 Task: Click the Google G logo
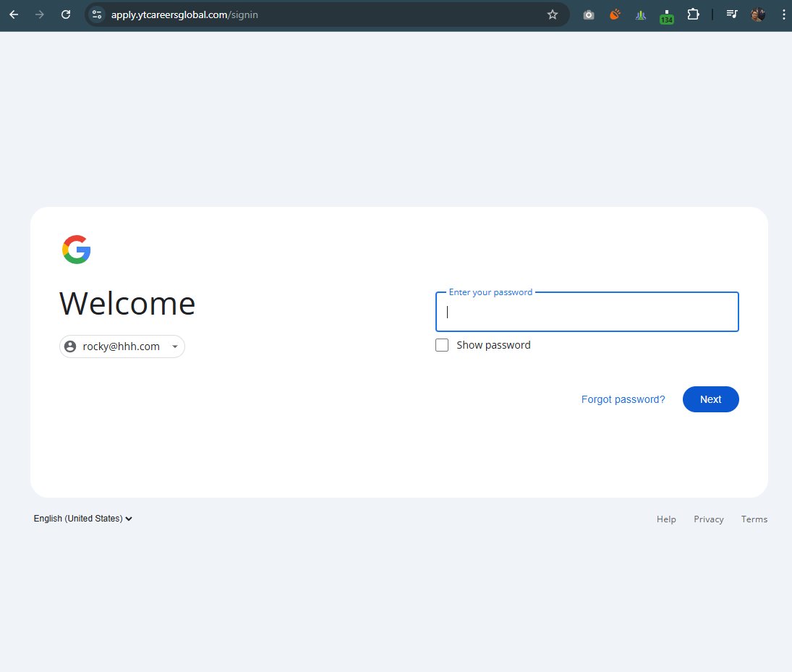click(x=76, y=250)
